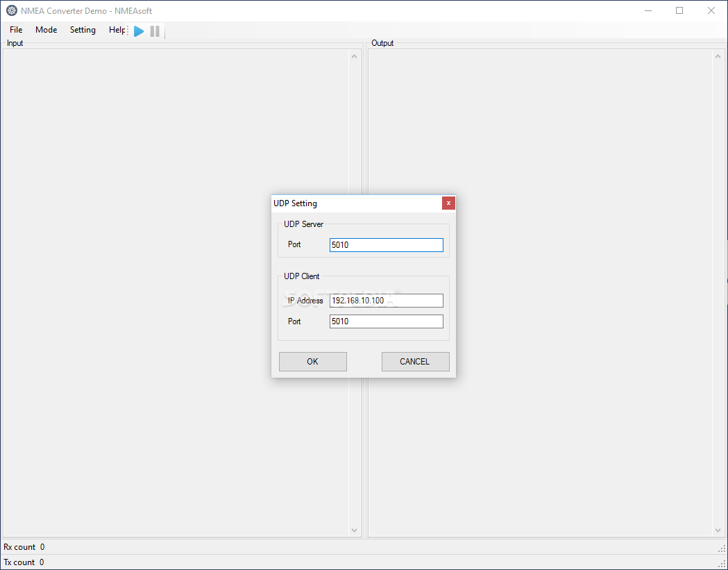This screenshot has height=570, width=728.
Task: Open the Help menu
Action: pos(116,30)
